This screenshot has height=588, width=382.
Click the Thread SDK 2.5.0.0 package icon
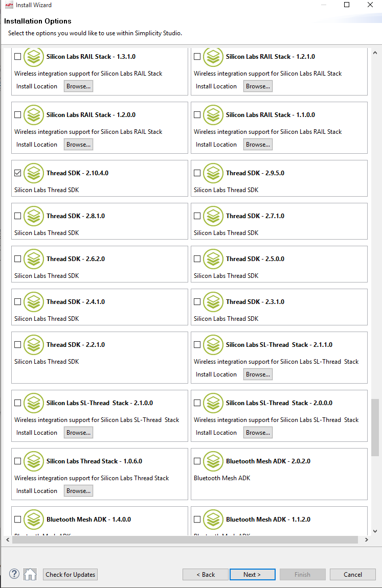tap(213, 259)
